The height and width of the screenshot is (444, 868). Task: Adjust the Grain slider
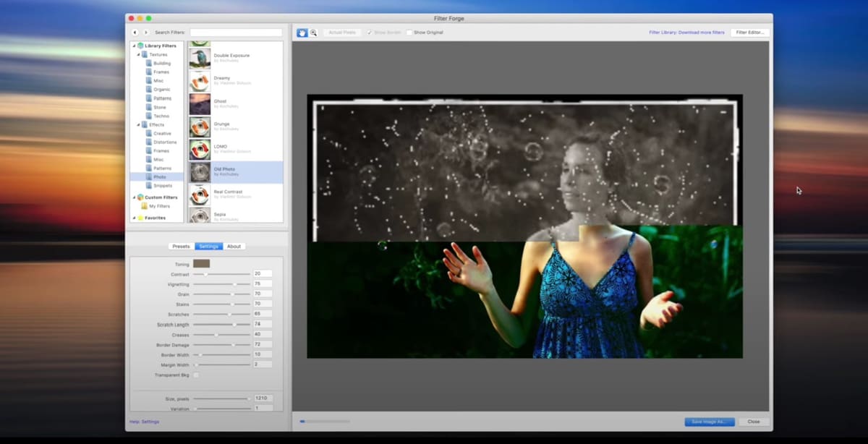221,294
